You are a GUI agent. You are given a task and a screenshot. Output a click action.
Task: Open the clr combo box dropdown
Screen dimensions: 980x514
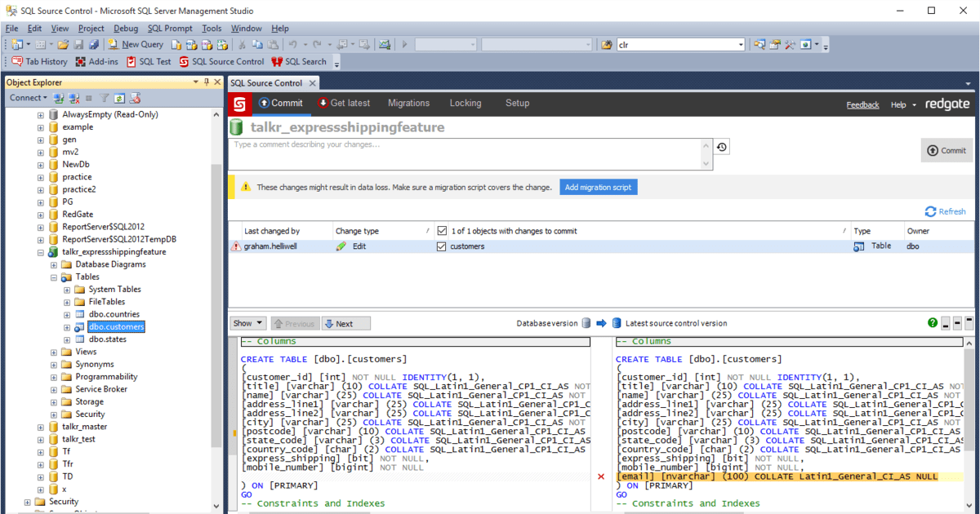click(x=741, y=45)
